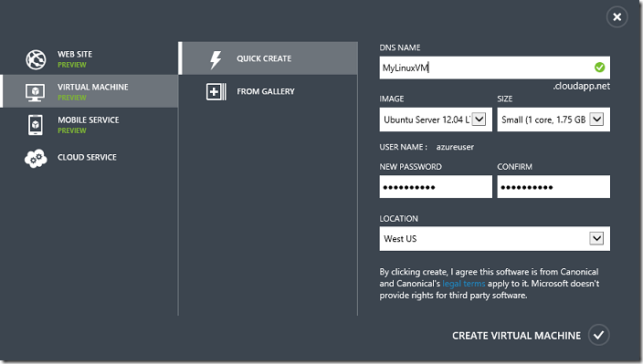This screenshot has height=364, width=643.
Task: Choose the Quick Create option
Action: pos(269,58)
